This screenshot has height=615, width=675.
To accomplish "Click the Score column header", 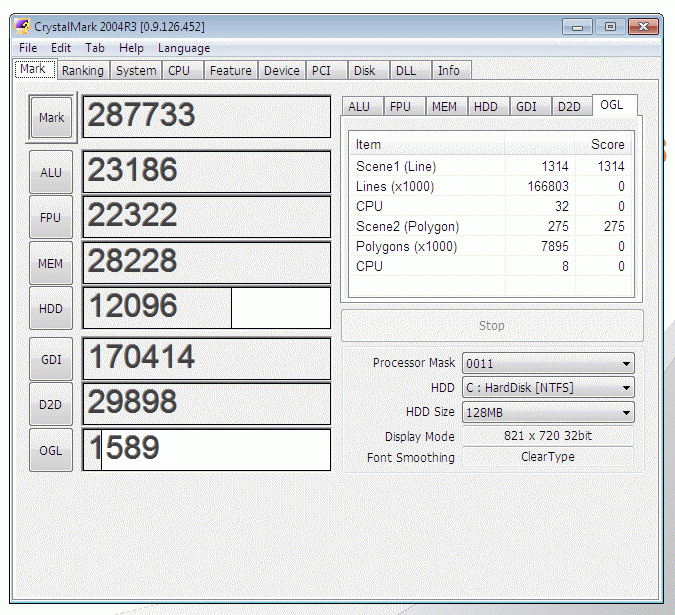I will pos(603,144).
